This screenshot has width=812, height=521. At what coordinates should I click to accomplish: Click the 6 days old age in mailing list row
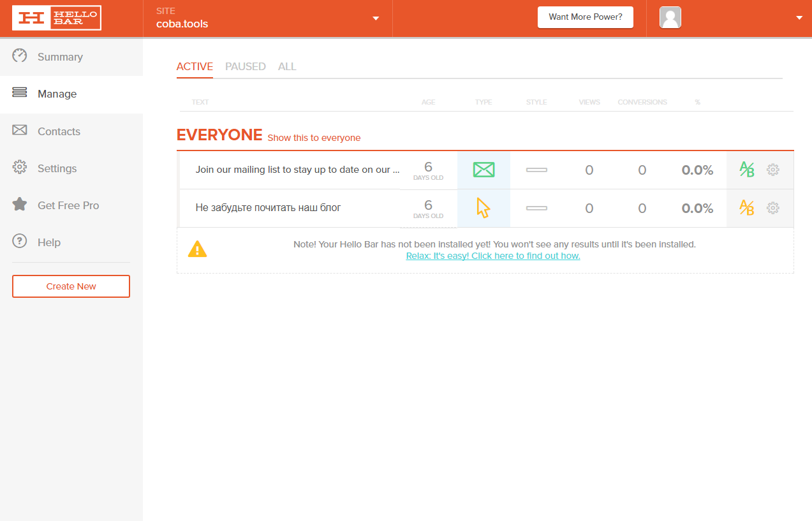click(x=429, y=170)
